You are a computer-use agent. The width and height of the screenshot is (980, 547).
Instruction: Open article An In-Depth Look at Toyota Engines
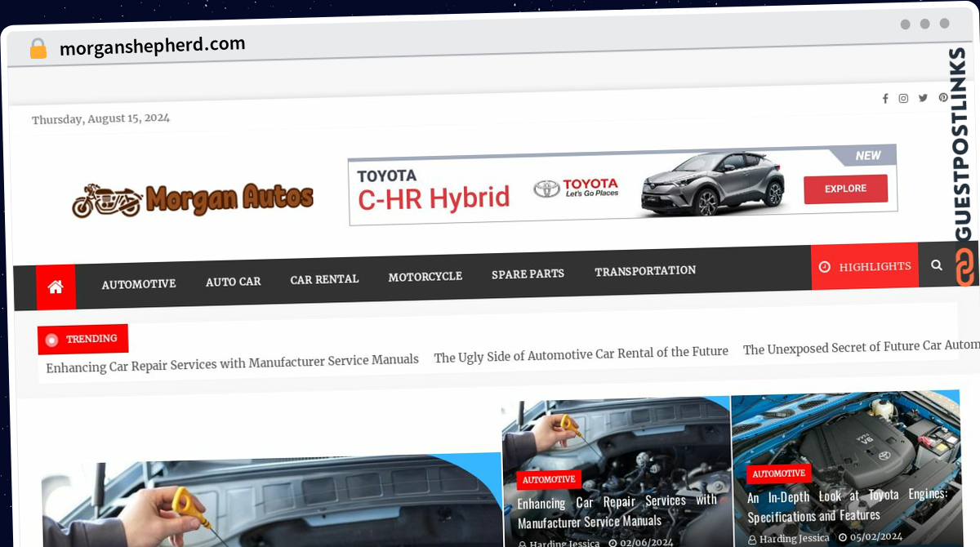click(847, 505)
